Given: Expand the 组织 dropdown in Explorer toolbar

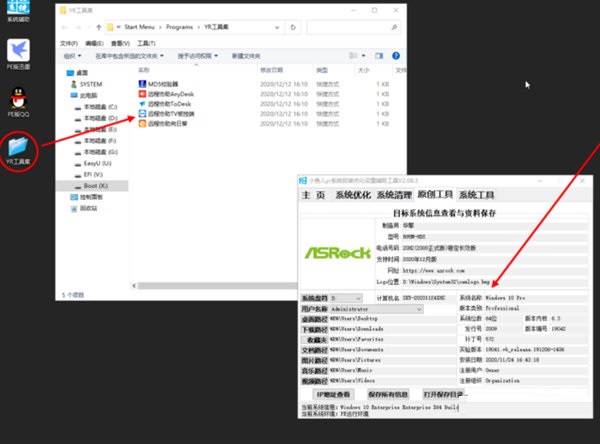Looking at the screenshot, I should (x=70, y=57).
